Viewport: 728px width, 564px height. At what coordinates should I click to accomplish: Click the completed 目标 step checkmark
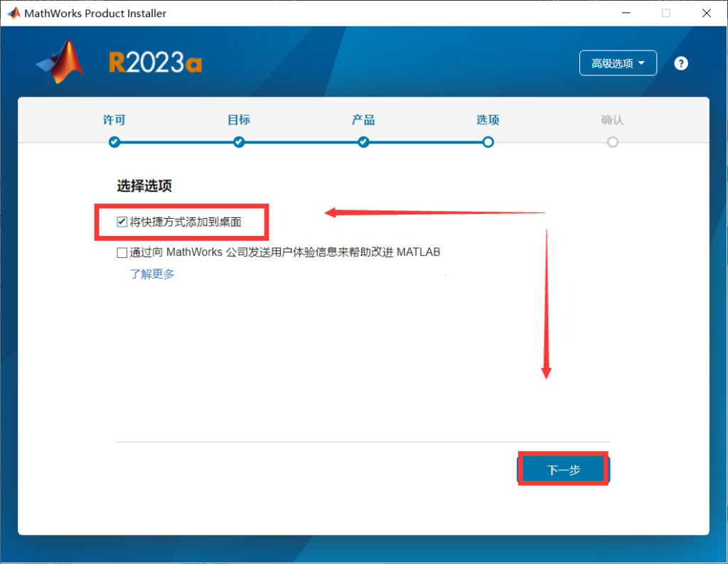[x=239, y=142]
